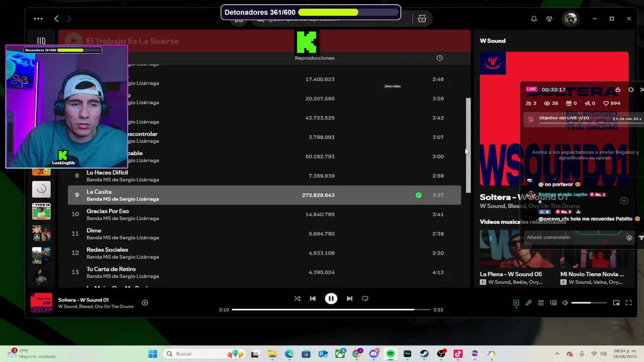
Task: Click the track list vertical scrollbar
Action: (468, 145)
